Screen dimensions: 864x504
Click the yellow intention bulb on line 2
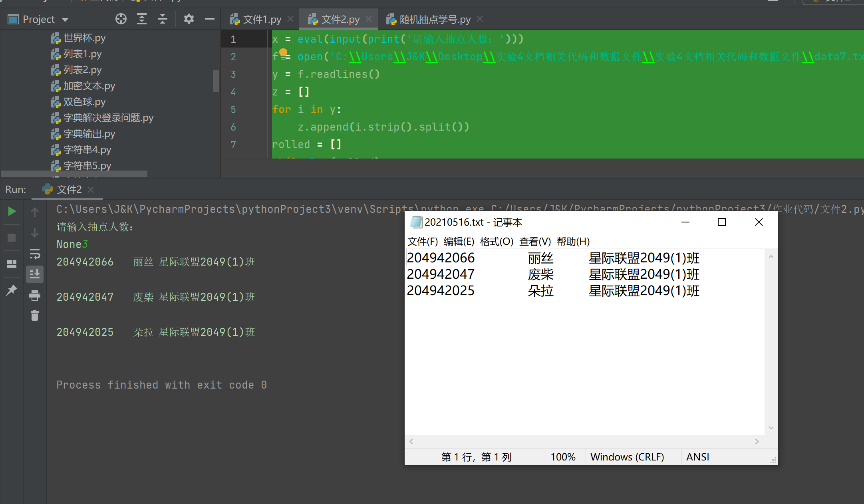(283, 52)
